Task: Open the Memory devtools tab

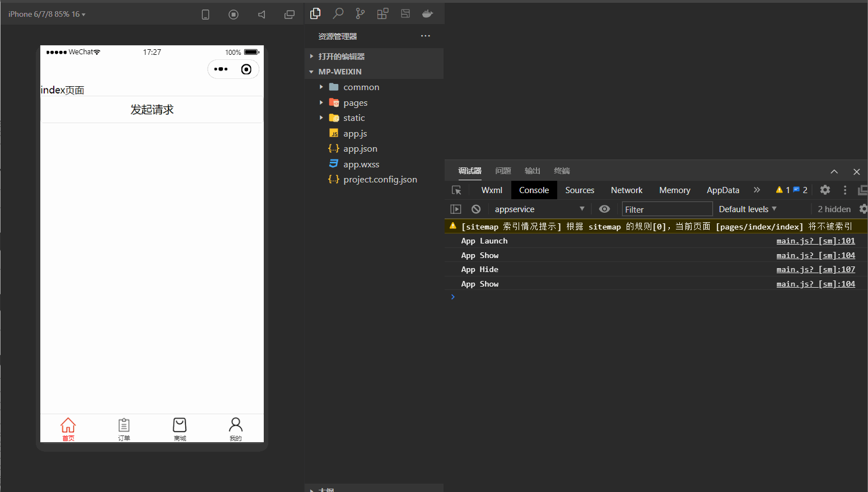Action: click(674, 190)
